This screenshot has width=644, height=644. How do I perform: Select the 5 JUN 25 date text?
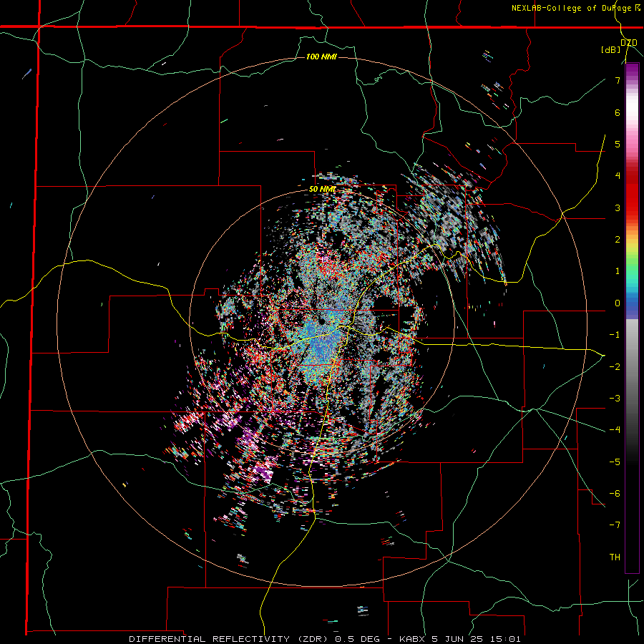tap(457, 639)
